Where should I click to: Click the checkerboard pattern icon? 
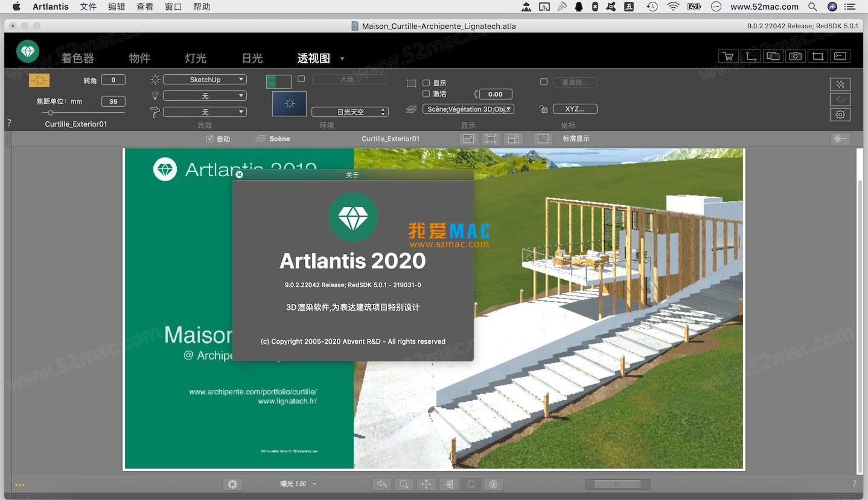[x=840, y=84]
